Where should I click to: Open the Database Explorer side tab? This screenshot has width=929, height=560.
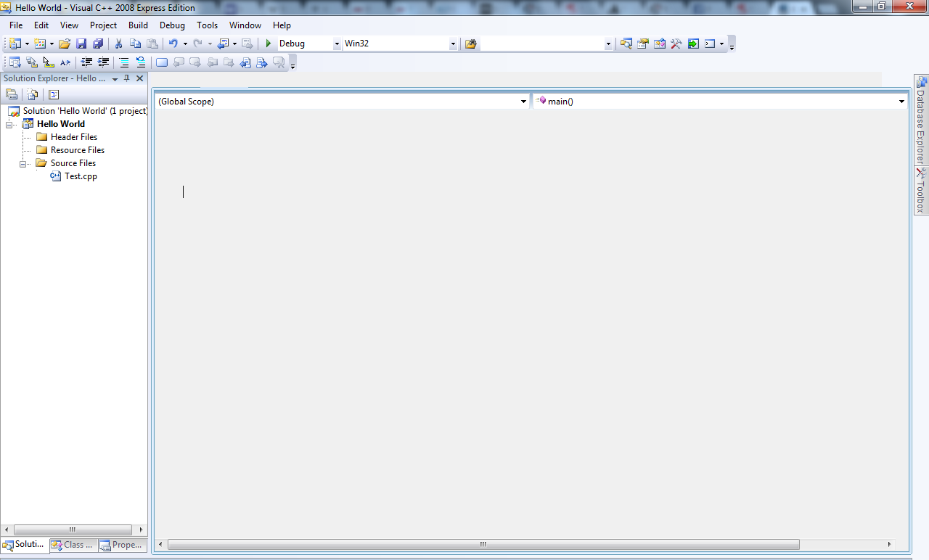(920, 119)
